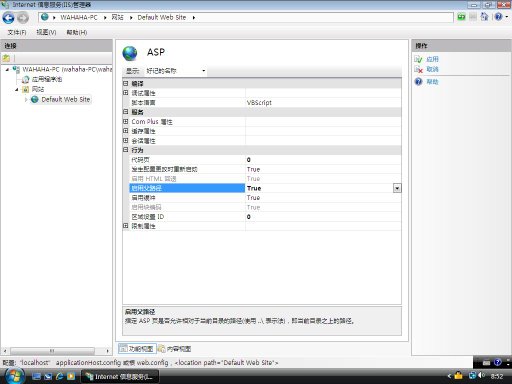The image size is (512, 384).
Task: Click the globe icon in the address bar
Action: click(x=45, y=17)
